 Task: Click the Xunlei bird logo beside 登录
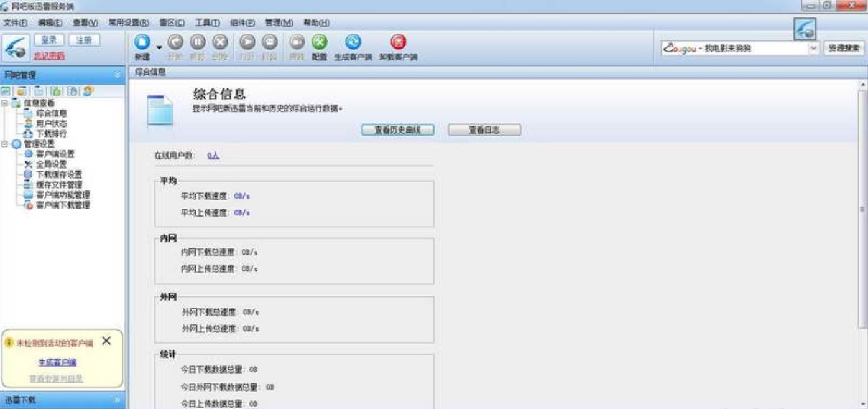pos(16,47)
